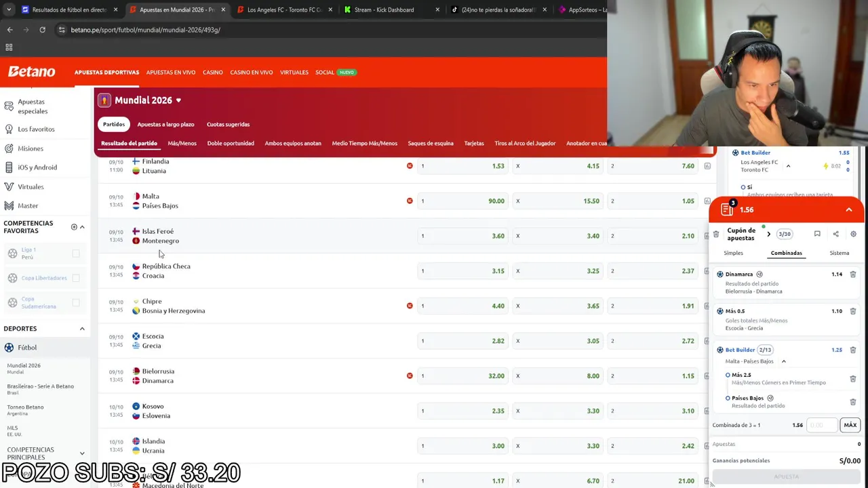
Task: Click the Betano logo
Action: [x=31, y=72]
